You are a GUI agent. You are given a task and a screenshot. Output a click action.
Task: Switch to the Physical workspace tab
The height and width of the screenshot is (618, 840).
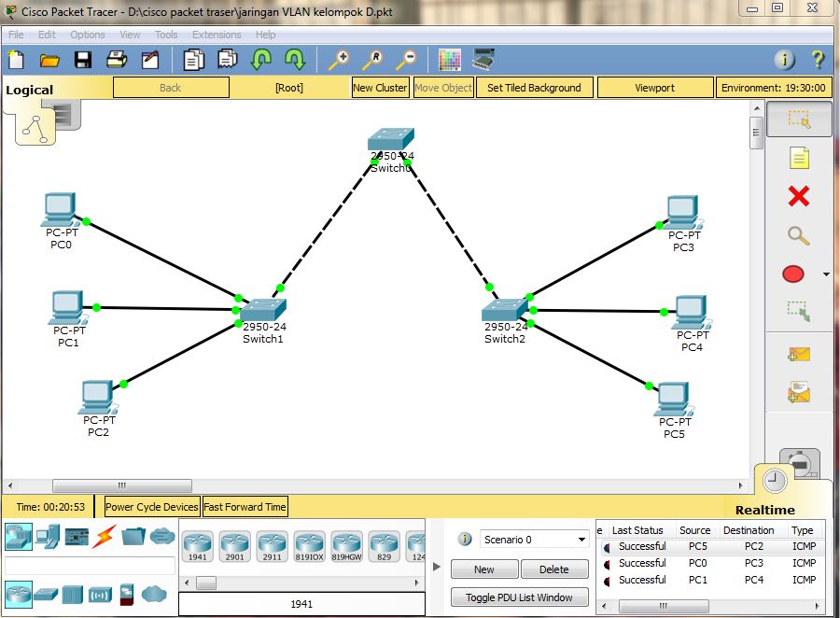coord(65,115)
